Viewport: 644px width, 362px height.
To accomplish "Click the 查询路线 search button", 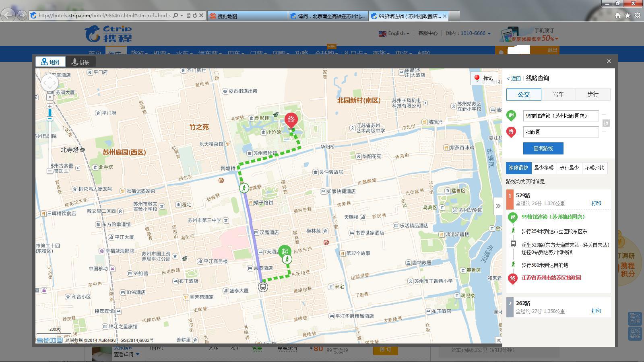I will (543, 148).
